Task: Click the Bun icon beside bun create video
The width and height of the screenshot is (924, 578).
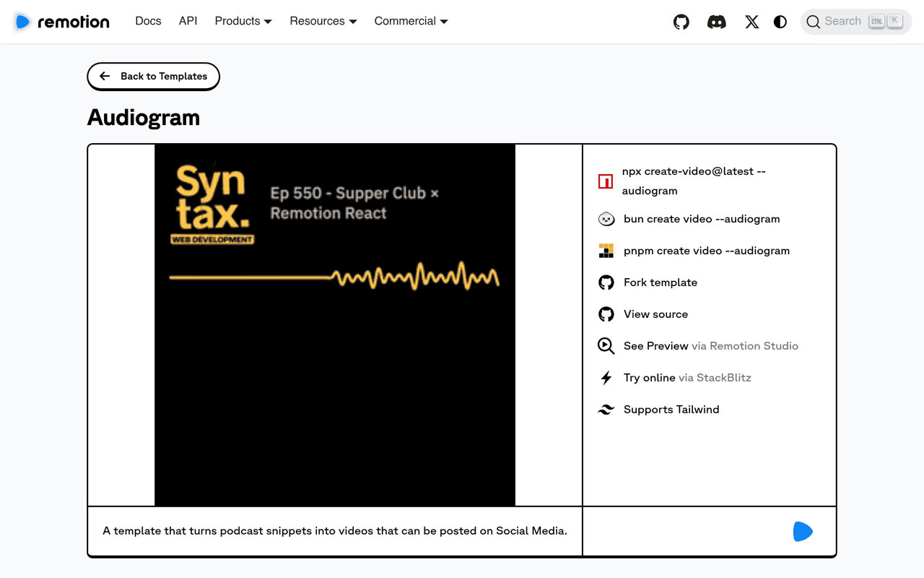Action: [606, 219]
